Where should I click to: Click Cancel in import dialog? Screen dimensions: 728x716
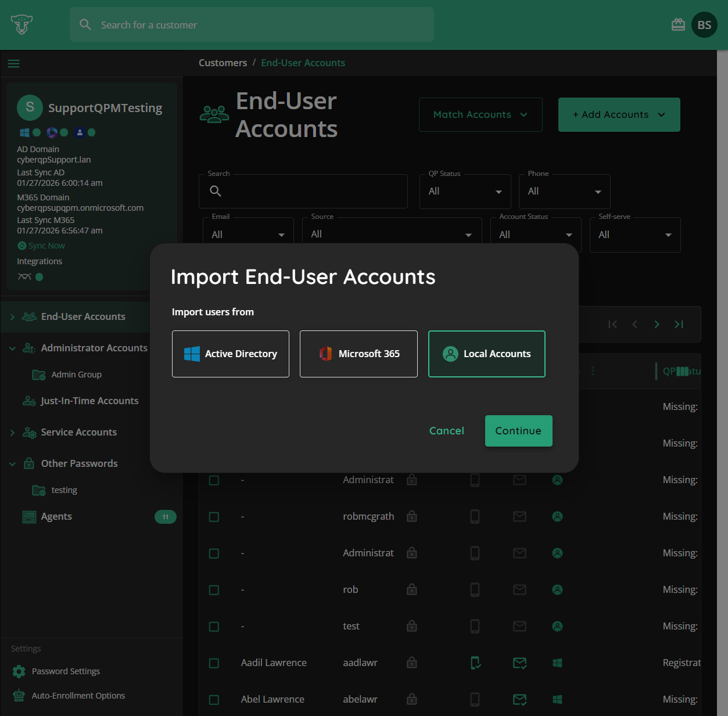tap(446, 431)
